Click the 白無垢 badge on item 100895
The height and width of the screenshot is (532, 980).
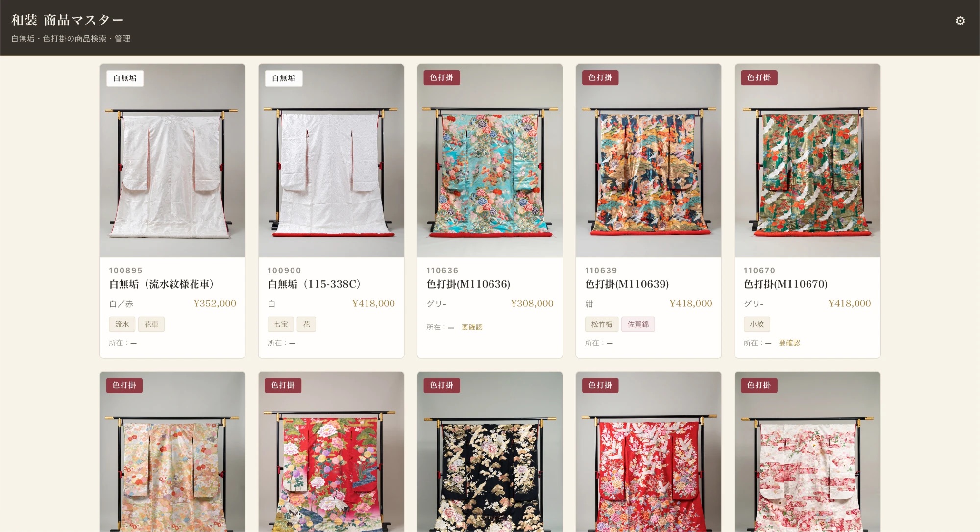point(125,78)
